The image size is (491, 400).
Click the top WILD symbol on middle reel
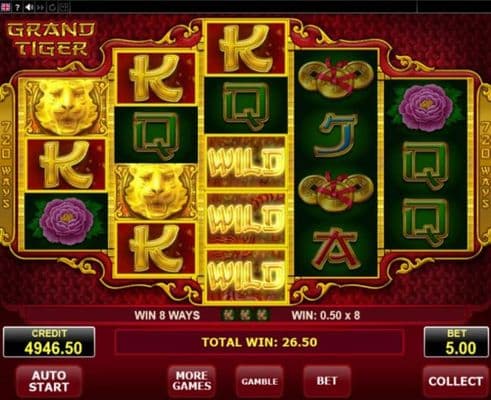click(246, 162)
